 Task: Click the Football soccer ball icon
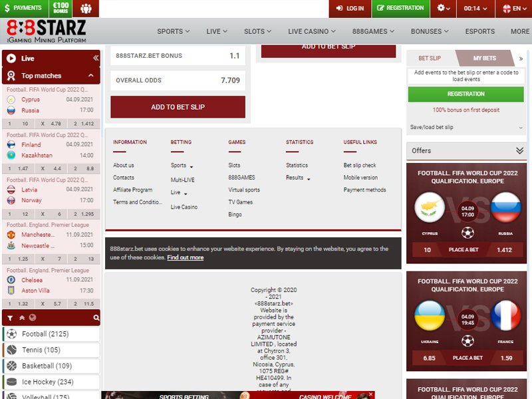[x=12, y=334]
